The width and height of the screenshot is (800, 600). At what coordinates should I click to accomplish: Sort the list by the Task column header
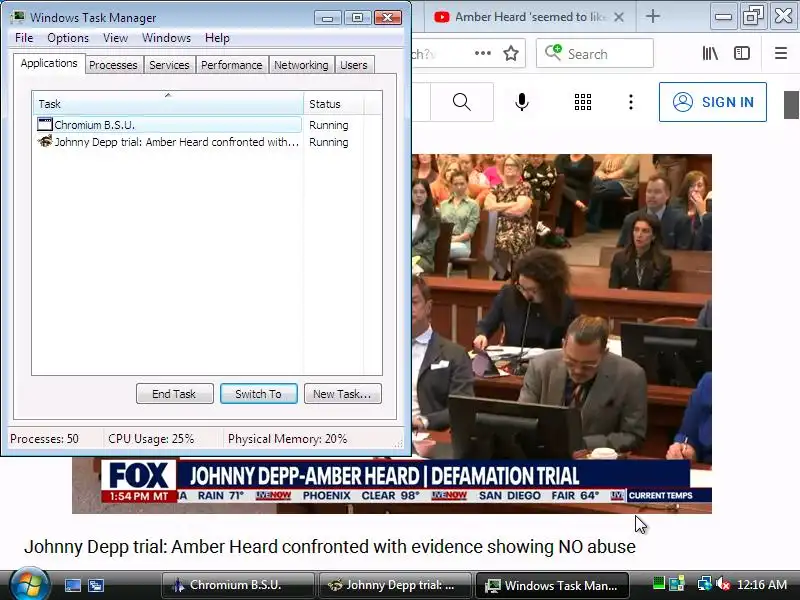168,104
